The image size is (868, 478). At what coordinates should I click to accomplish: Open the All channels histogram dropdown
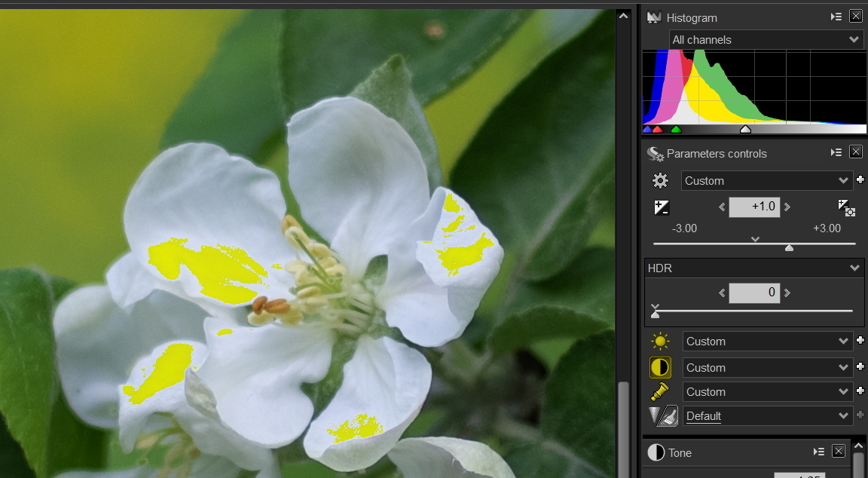click(x=766, y=40)
